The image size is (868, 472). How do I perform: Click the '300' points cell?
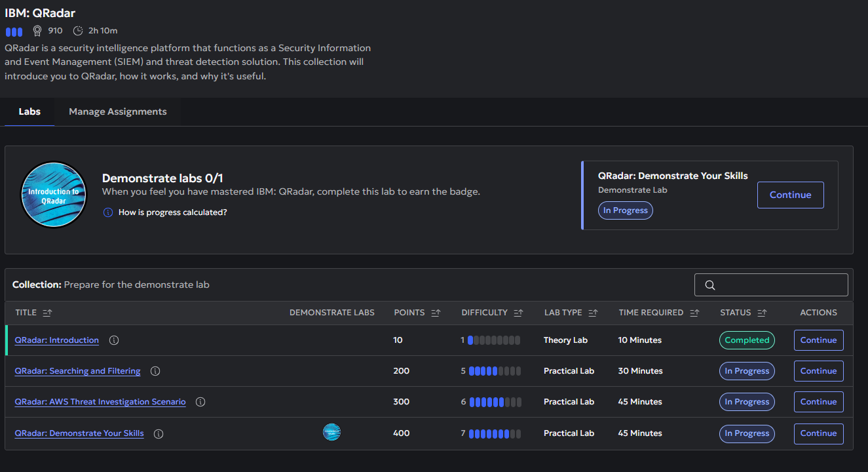(x=401, y=402)
